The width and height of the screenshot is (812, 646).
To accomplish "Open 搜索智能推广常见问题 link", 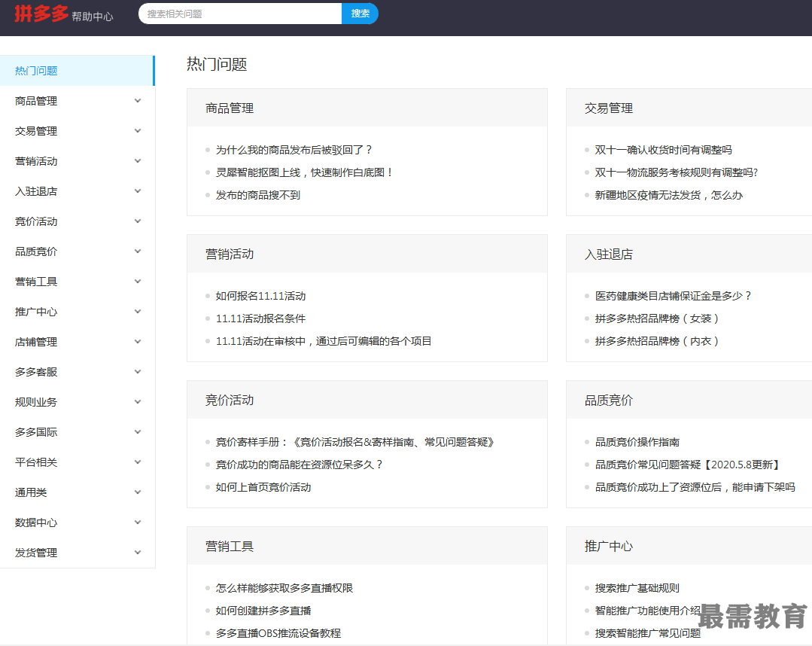I will (647, 633).
